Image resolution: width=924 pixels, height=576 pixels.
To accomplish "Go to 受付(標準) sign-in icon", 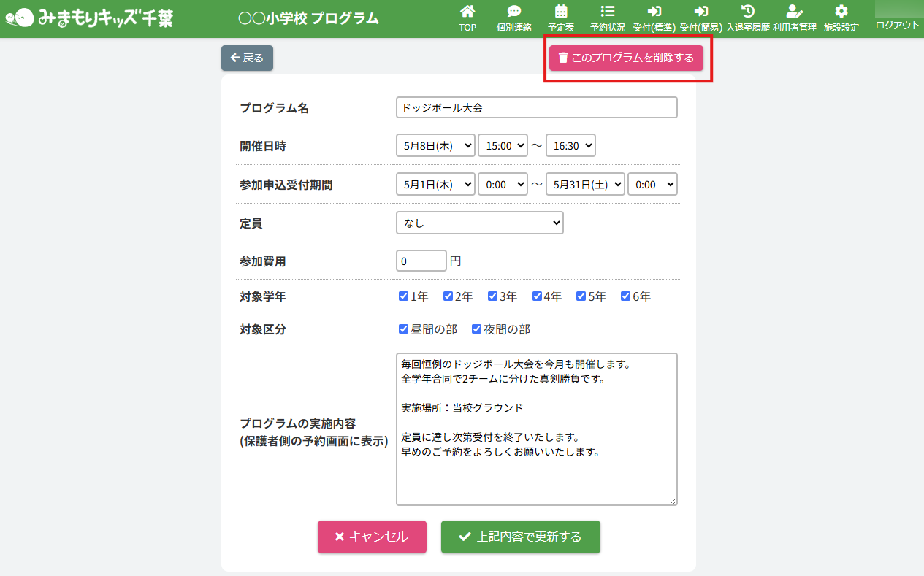I will 654,12.
